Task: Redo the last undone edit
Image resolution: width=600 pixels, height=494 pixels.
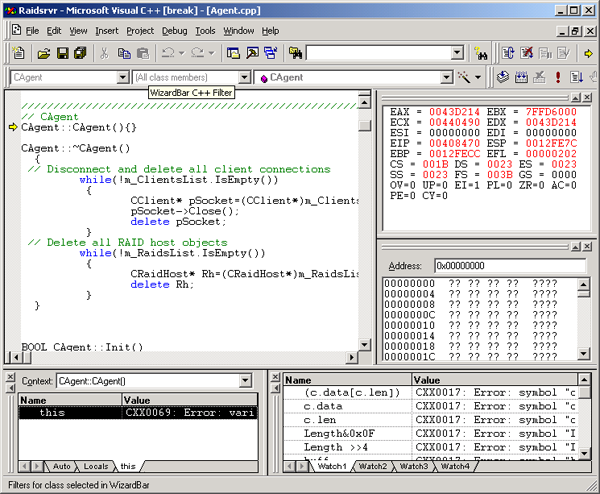Action: click(197, 53)
